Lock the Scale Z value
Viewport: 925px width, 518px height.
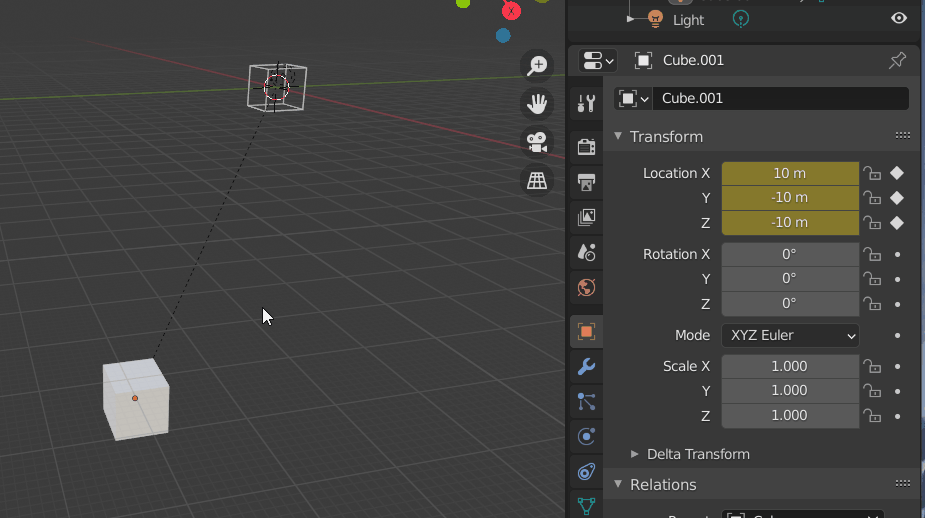coord(872,417)
